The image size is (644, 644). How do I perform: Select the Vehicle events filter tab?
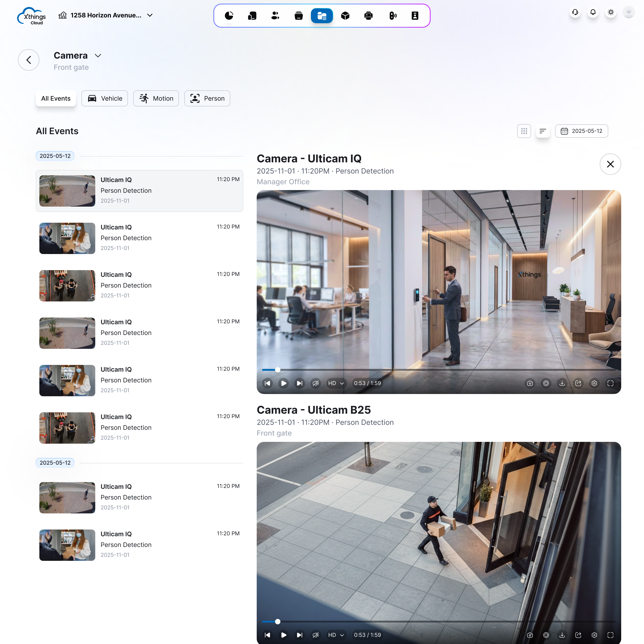point(105,98)
